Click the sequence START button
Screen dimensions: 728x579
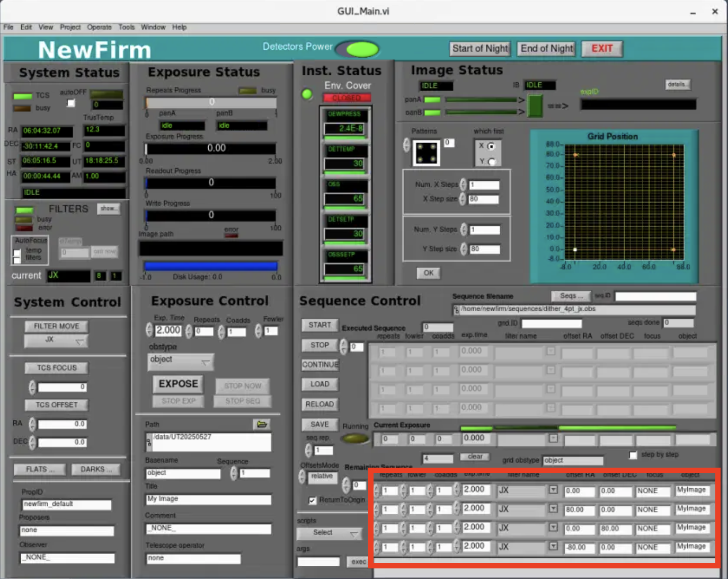[x=319, y=325]
